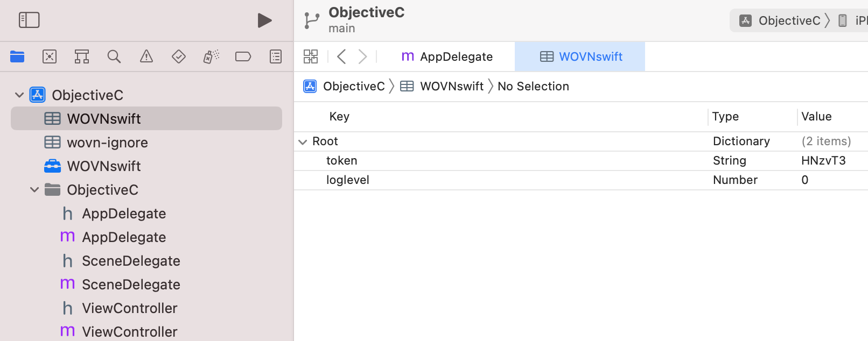Screen dimensions: 868x341
Task: Click the Dictionary type of Root
Action: pos(741,141)
